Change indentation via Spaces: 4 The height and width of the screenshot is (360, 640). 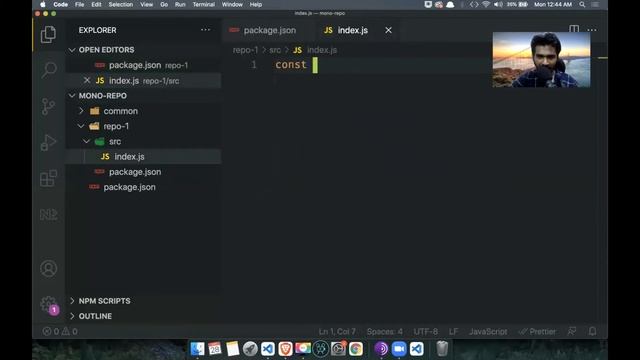[x=384, y=331]
